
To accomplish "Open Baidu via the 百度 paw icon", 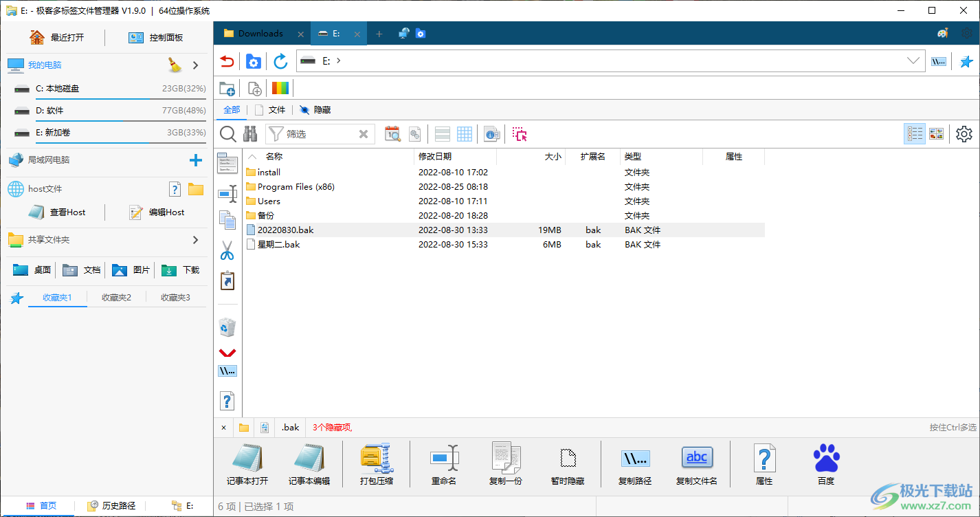I will coord(826,464).
